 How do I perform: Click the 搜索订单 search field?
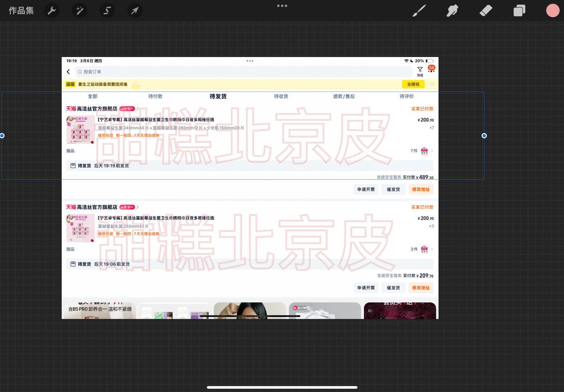[x=244, y=72]
